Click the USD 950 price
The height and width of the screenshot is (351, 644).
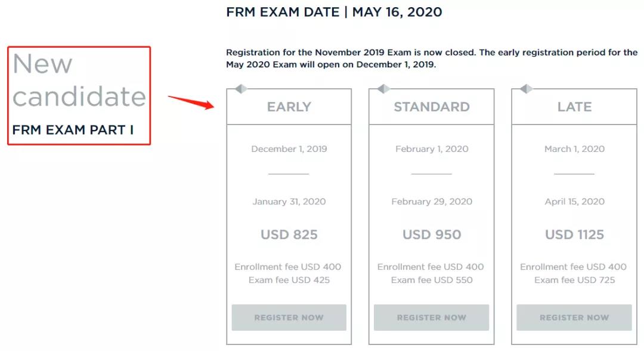(432, 234)
